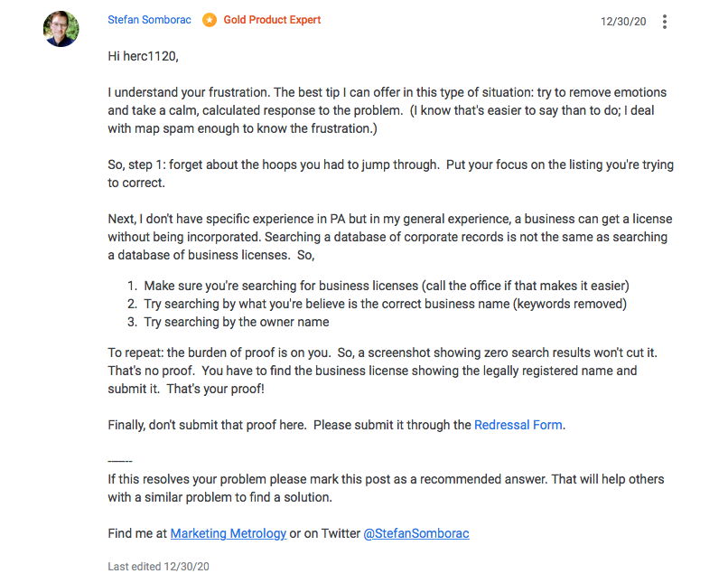Click the 'I understand your frustration' paragraph

click(x=387, y=110)
